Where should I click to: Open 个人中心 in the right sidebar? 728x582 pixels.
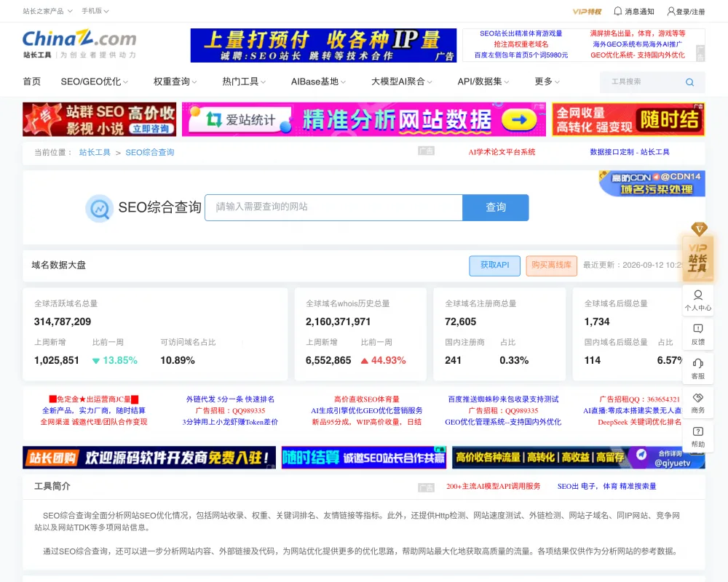(x=698, y=300)
